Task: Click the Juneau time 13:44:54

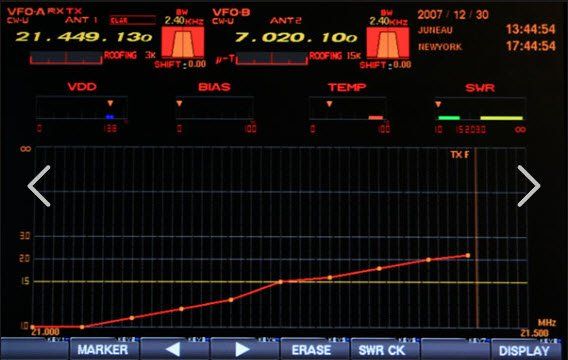Action: tap(530, 29)
